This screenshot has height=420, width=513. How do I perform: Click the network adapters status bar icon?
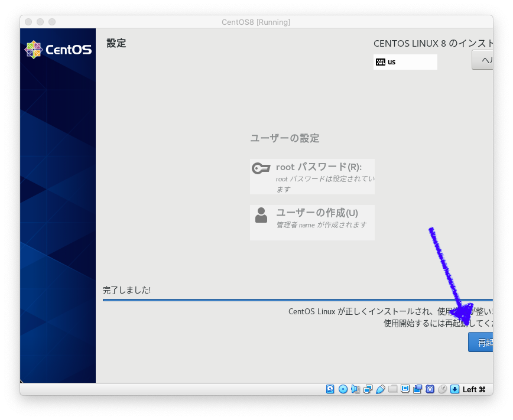(368, 389)
